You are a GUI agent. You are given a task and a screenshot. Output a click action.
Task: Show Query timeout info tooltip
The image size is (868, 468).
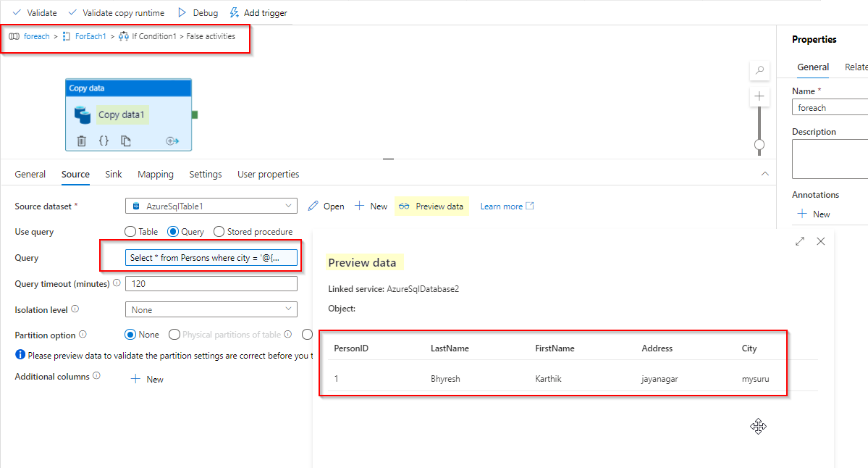pos(117,283)
